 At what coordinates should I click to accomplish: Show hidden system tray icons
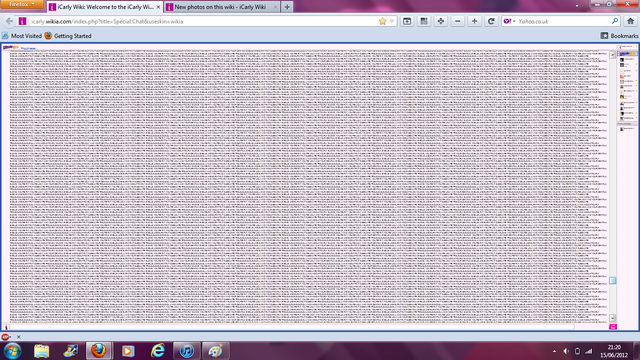click(554, 351)
